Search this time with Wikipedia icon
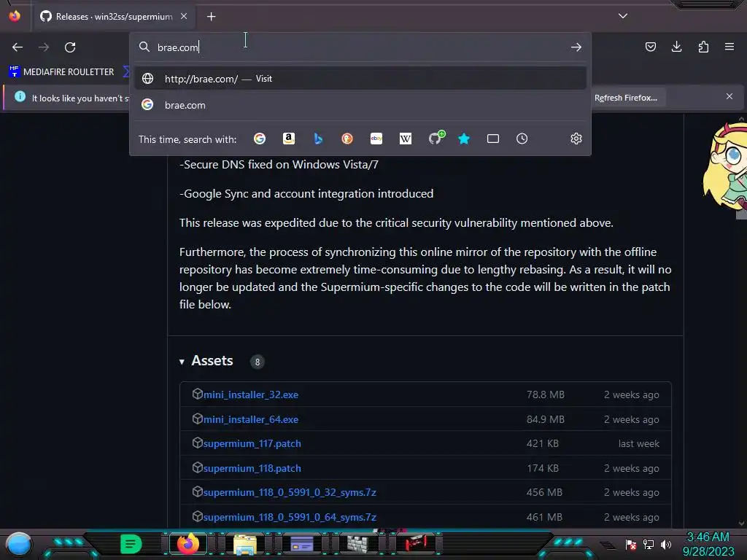Image resolution: width=747 pixels, height=560 pixels. tap(406, 139)
